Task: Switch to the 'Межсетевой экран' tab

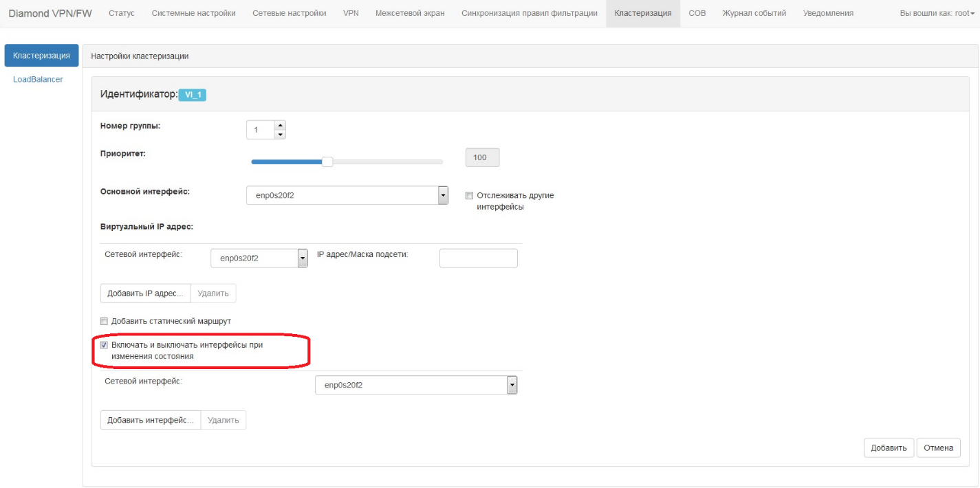Action: click(x=410, y=13)
